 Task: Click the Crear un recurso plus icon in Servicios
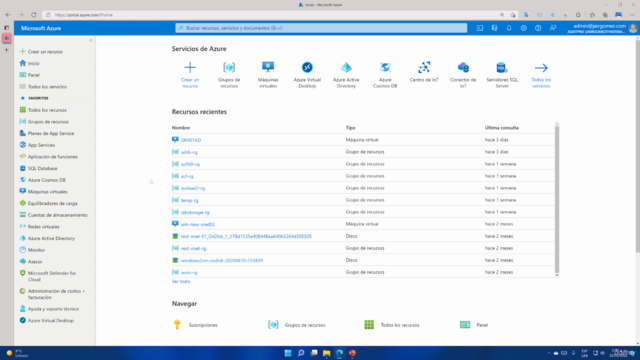click(x=190, y=67)
